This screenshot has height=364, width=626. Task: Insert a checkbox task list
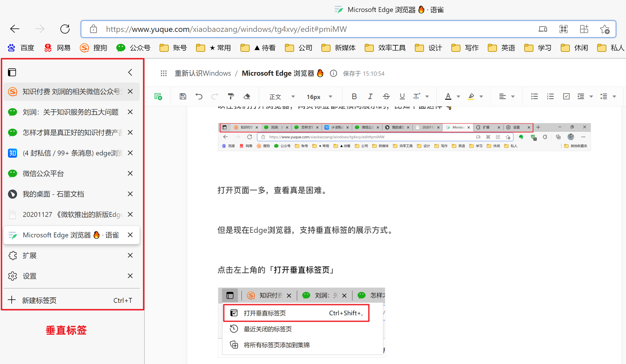(x=566, y=96)
